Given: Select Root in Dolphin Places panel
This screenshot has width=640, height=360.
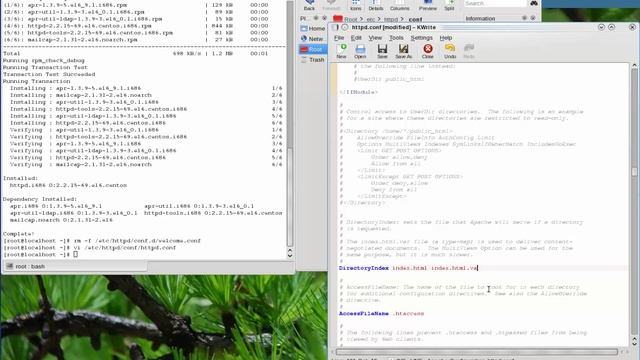Looking at the screenshot, I should 313,49.
